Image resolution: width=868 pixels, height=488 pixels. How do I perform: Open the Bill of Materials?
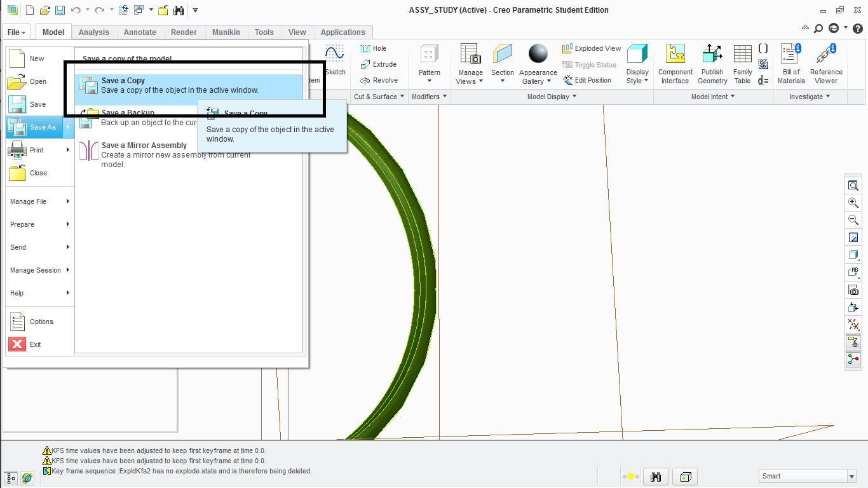tap(791, 64)
